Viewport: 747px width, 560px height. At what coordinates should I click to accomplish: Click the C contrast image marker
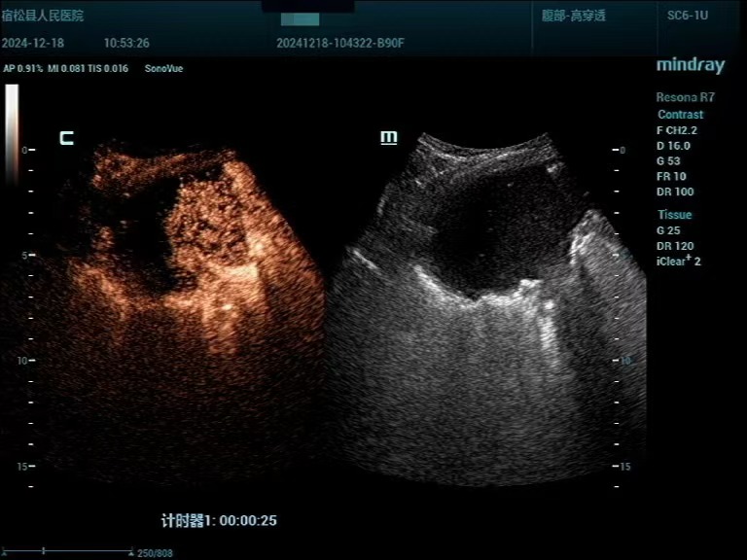pos(66,138)
